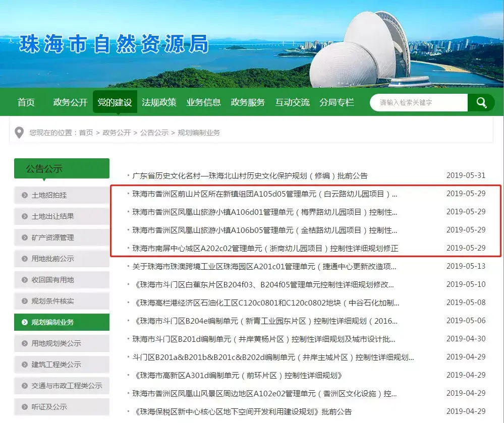The width and height of the screenshot is (504, 423).
Task: Click the date 2019-05-06
Action: (x=466, y=321)
